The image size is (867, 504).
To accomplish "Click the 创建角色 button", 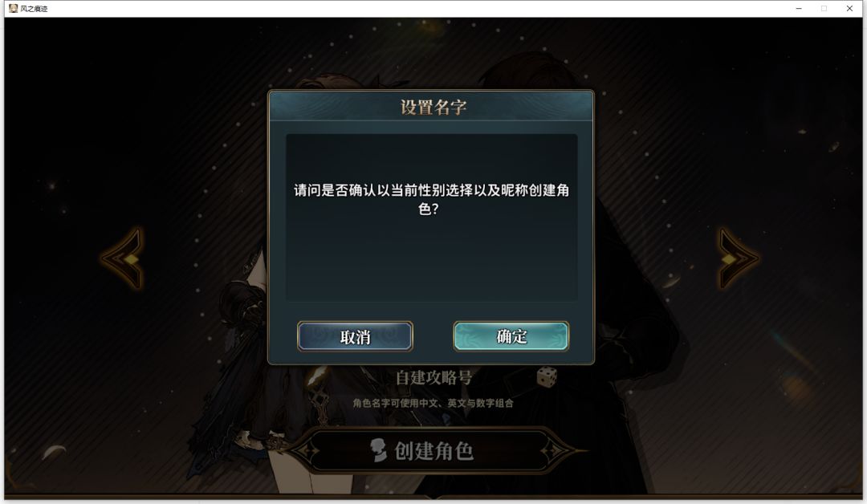I will coord(433,451).
